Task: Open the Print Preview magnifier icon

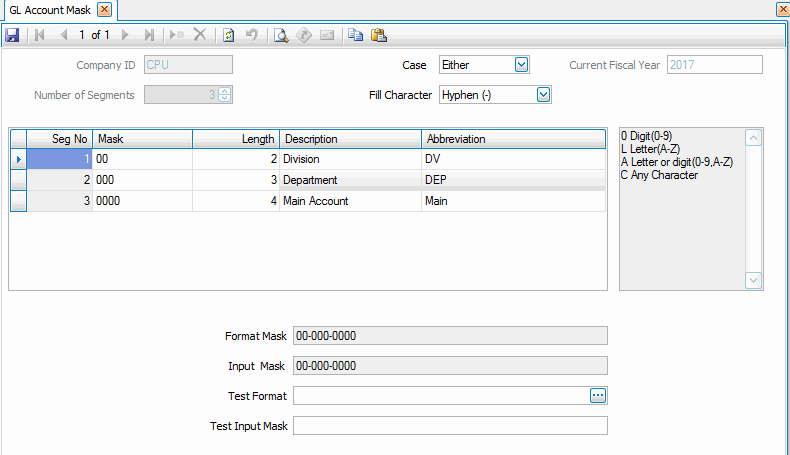Action: [x=281, y=35]
